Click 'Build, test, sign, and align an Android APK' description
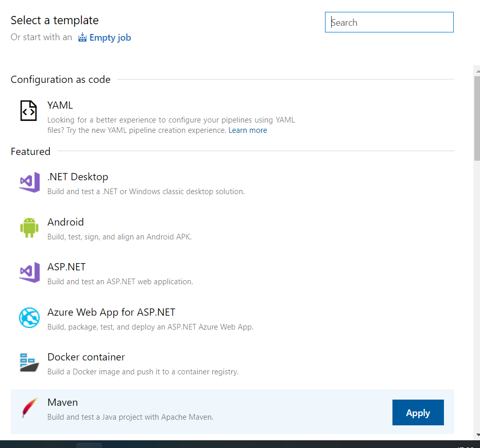The width and height of the screenshot is (480, 448). 119,237
